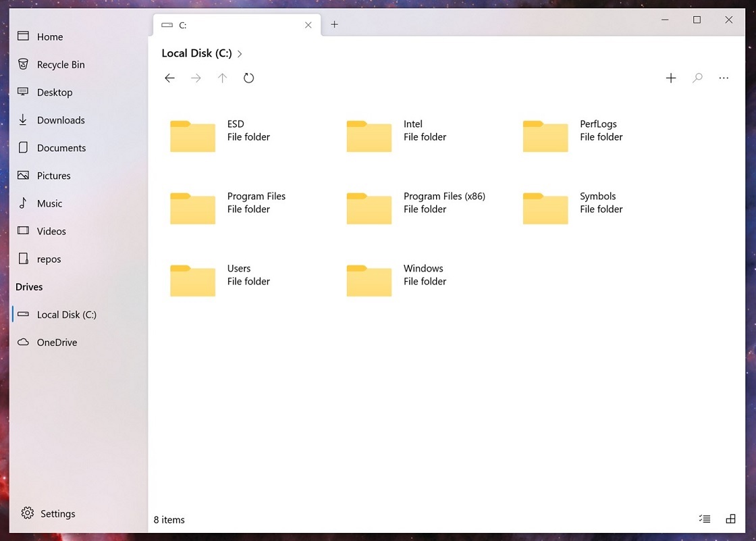Navigate up one directory level
Image resolution: width=756 pixels, height=541 pixels.
pyautogui.click(x=222, y=78)
